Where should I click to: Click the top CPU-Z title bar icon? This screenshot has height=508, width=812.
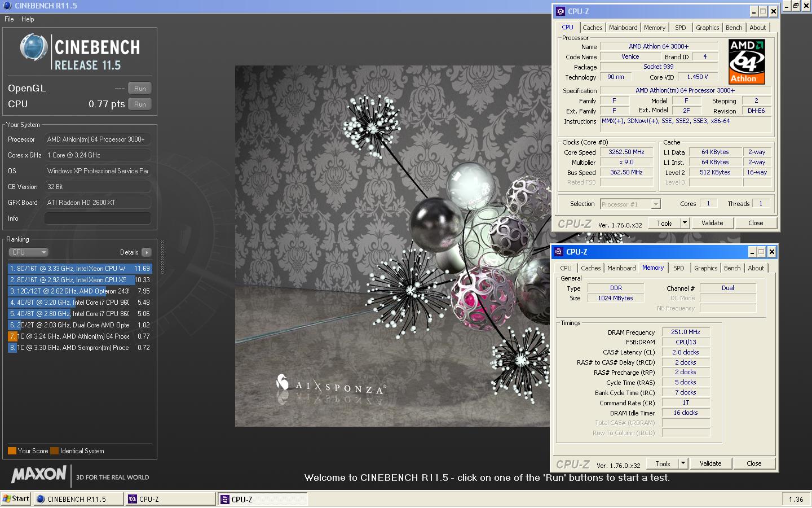pyautogui.click(x=560, y=11)
